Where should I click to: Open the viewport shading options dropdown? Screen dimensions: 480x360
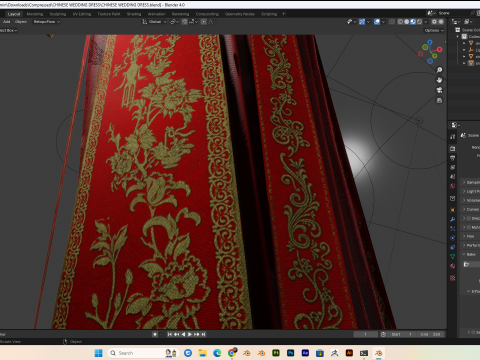426,22
